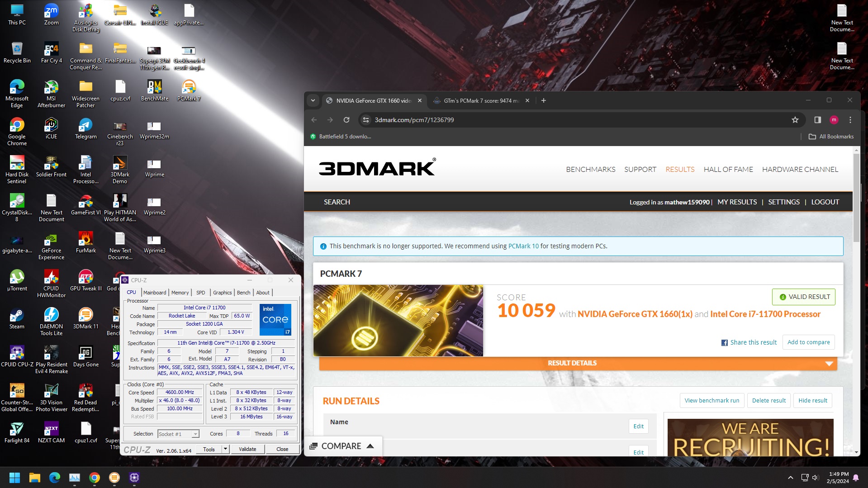The image size is (868, 488).
Task: Show hidden system tray icons
Action: 790,478
